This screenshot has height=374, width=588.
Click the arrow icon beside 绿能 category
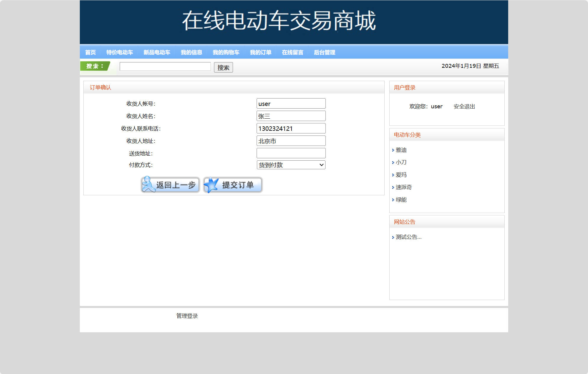coord(393,200)
